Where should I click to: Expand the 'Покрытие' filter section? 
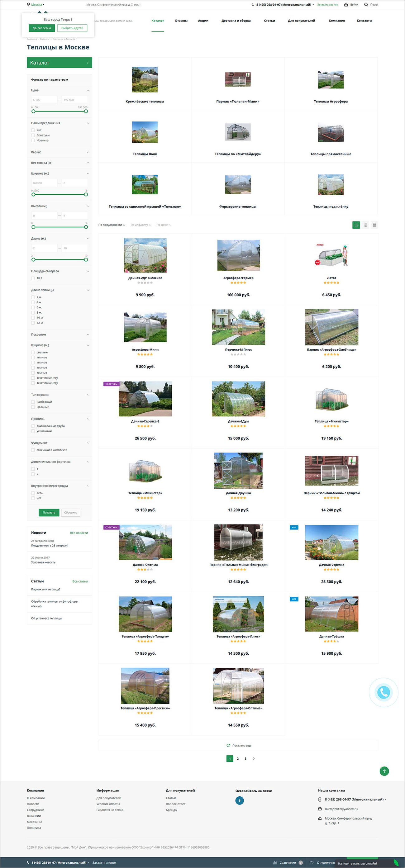[x=60, y=334]
